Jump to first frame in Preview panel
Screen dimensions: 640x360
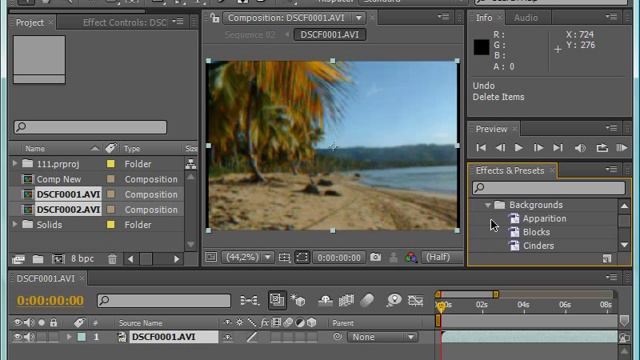481,148
